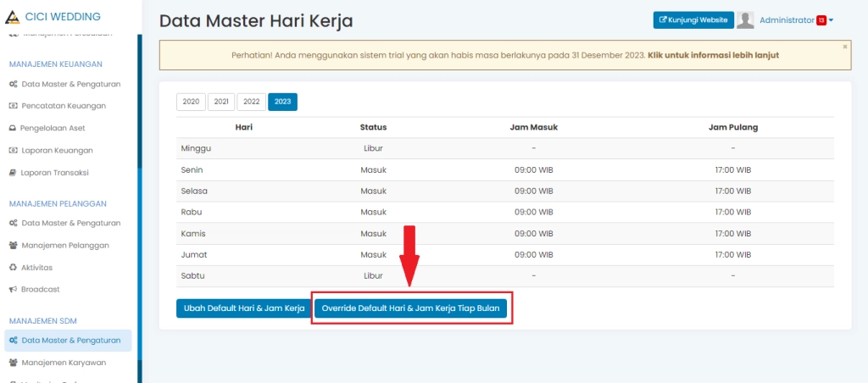The width and height of the screenshot is (868, 383).
Task: Click the red notification badge showing 13
Action: (x=821, y=20)
